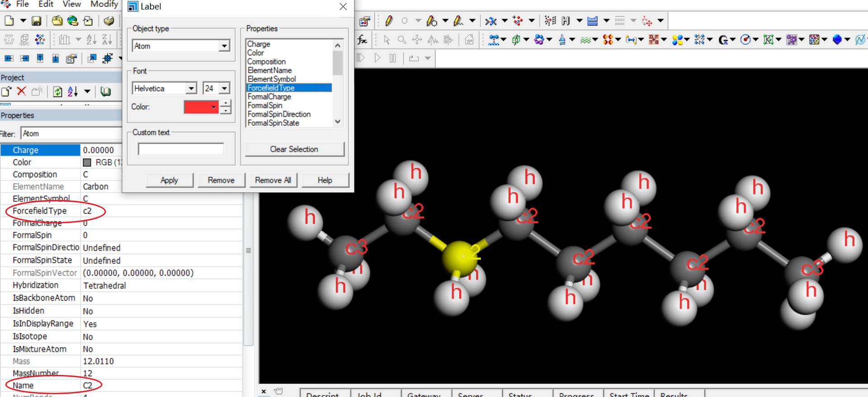Open the font size 24 dropdown
The height and width of the screenshot is (397, 868).
point(225,88)
